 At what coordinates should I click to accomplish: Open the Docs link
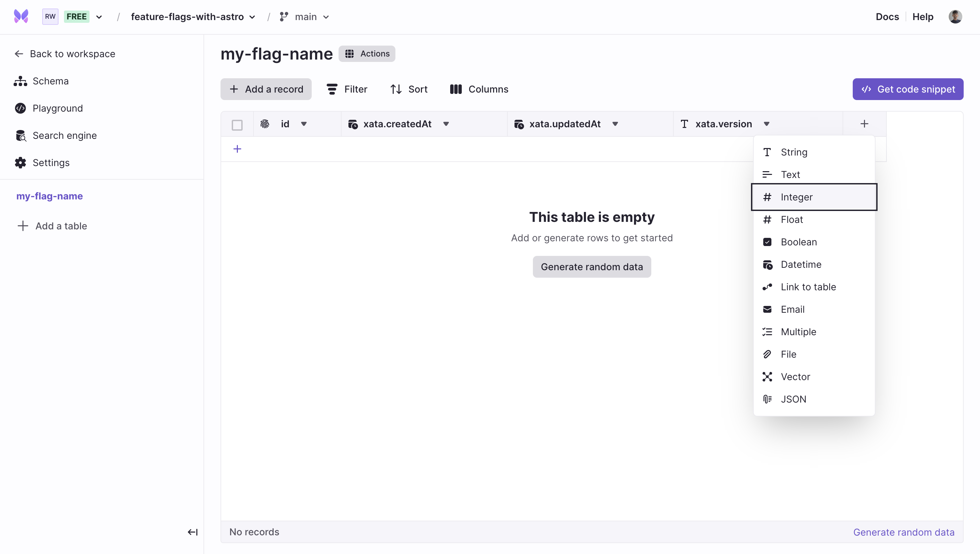click(x=887, y=17)
